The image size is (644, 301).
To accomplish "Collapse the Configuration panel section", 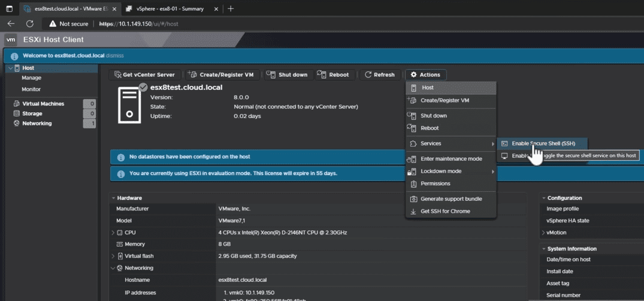I will [544, 198].
